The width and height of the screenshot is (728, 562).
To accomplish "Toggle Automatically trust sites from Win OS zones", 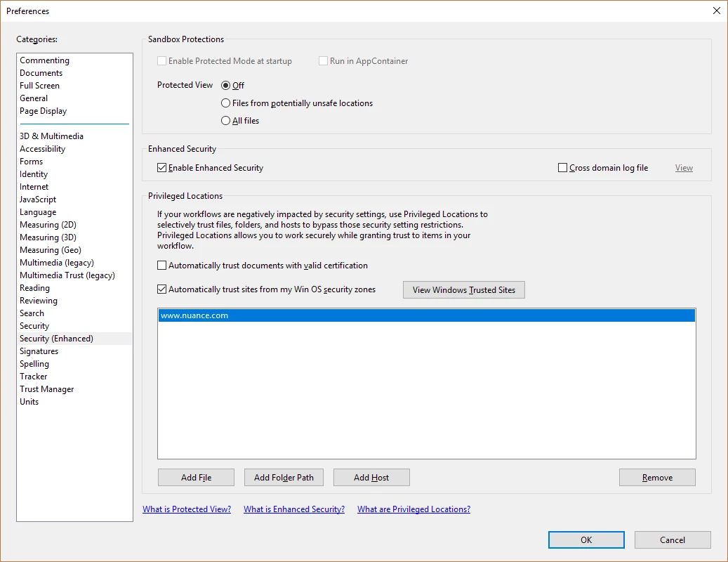I will pyautogui.click(x=161, y=289).
